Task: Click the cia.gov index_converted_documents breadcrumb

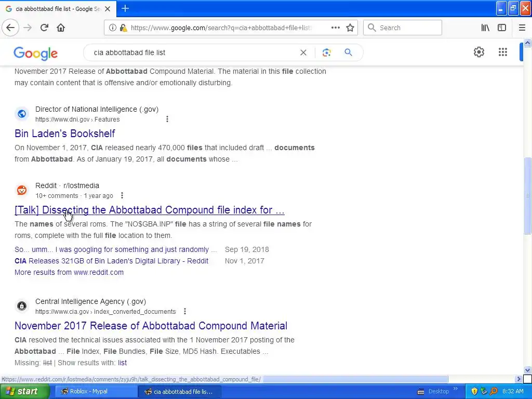Action: [105, 312]
